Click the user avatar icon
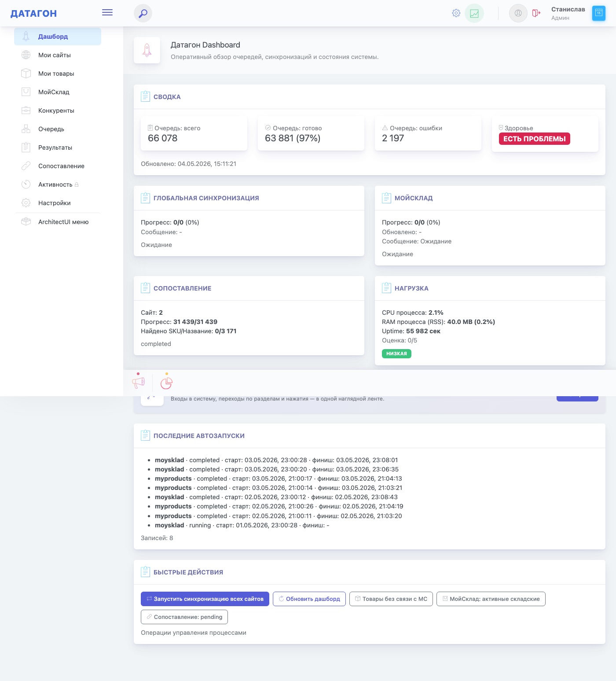 click(x=518, y=13)
